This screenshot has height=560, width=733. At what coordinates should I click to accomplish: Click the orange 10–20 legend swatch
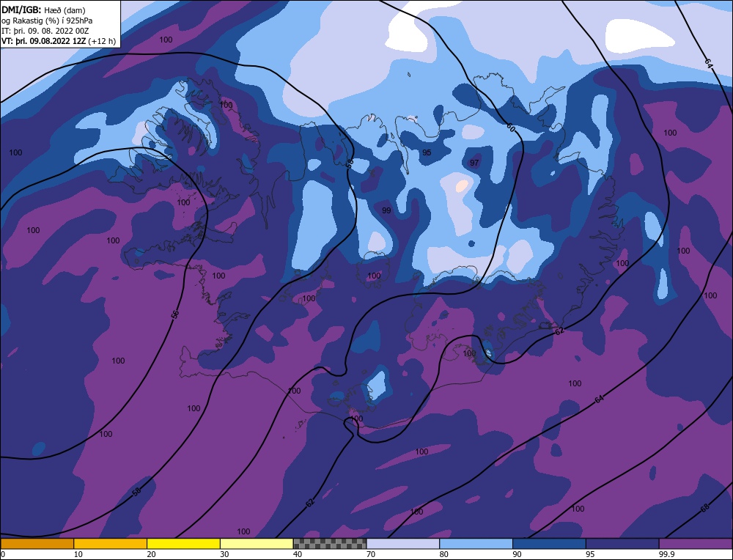[111, 543]
